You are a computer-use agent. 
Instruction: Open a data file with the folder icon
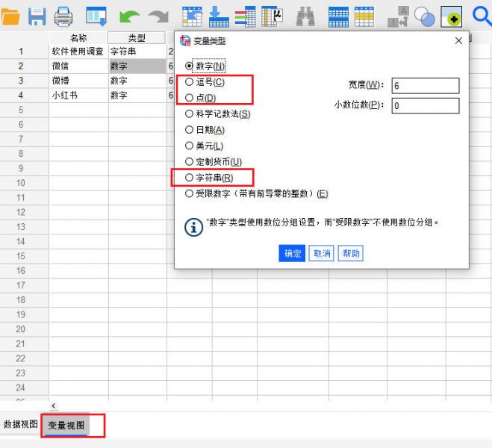(10, 16)
